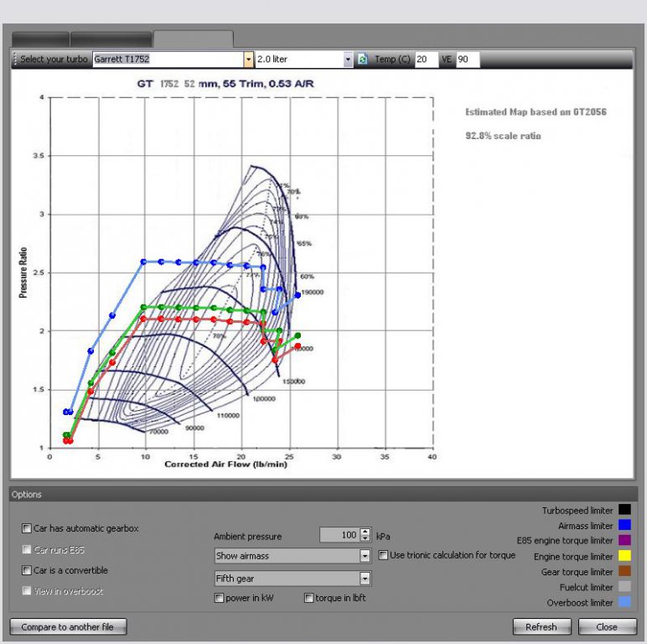Switch to the first dark tab
This screenshot has width=647, height=644.
click(x=40, y=39)
